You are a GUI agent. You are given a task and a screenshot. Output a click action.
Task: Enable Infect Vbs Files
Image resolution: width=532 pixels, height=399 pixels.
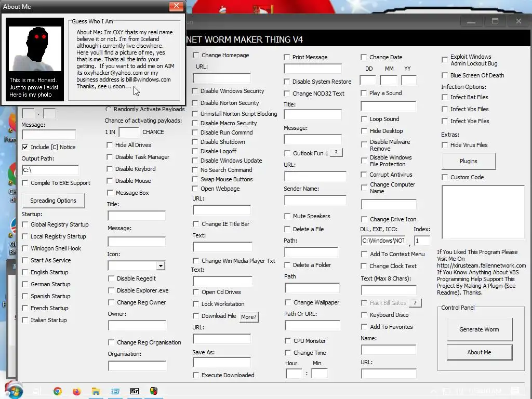pyautogui.click(x=445, y=109)
